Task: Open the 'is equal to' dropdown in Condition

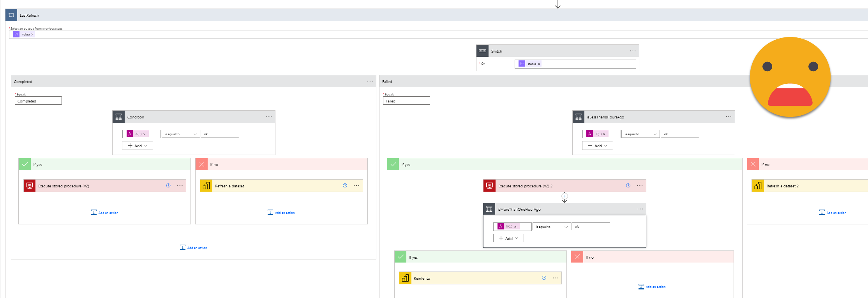Action: [181, 134]
